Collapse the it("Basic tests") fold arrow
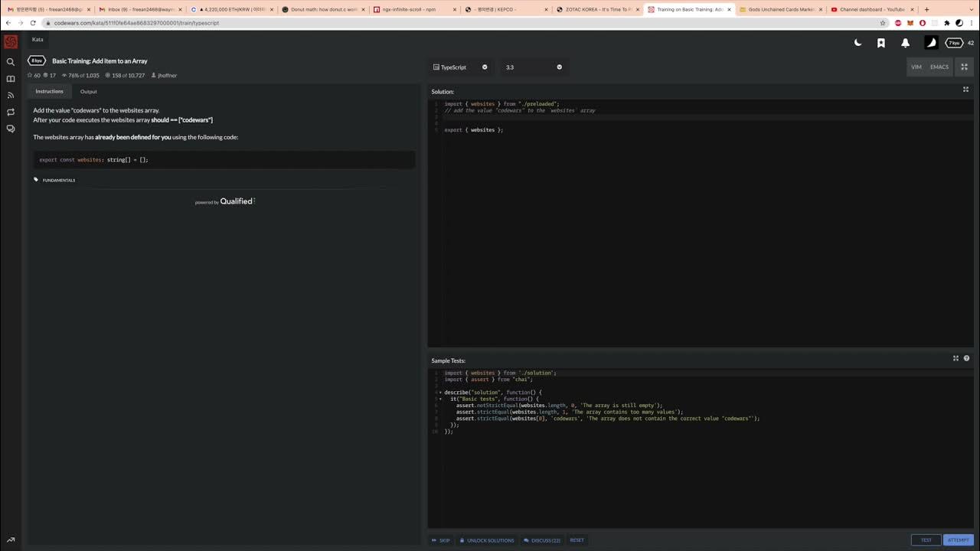Image resolution: width=980 pixels, height=551 pixels. [440, 399]
